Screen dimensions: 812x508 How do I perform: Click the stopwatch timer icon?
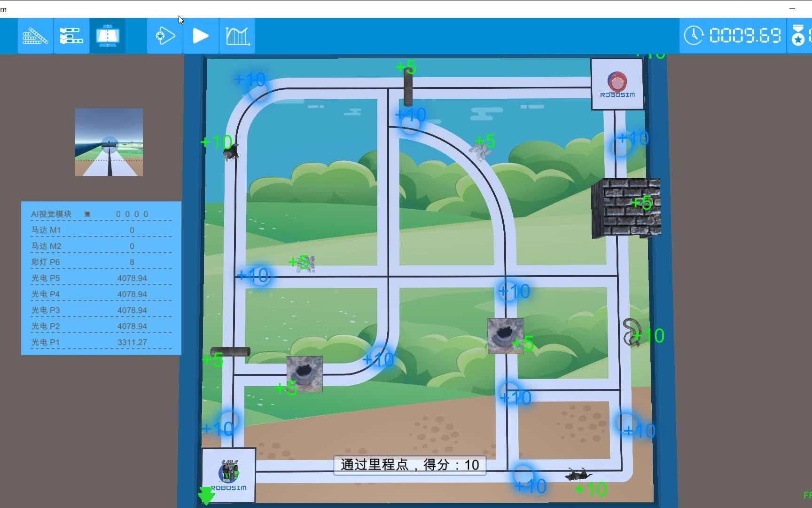[x=695, y=34]
